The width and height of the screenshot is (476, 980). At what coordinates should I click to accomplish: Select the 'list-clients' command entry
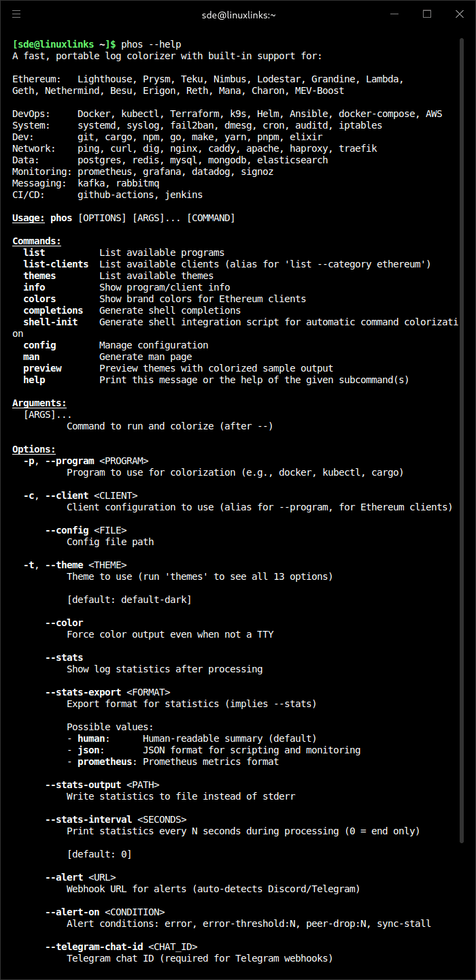click(55, 264)
